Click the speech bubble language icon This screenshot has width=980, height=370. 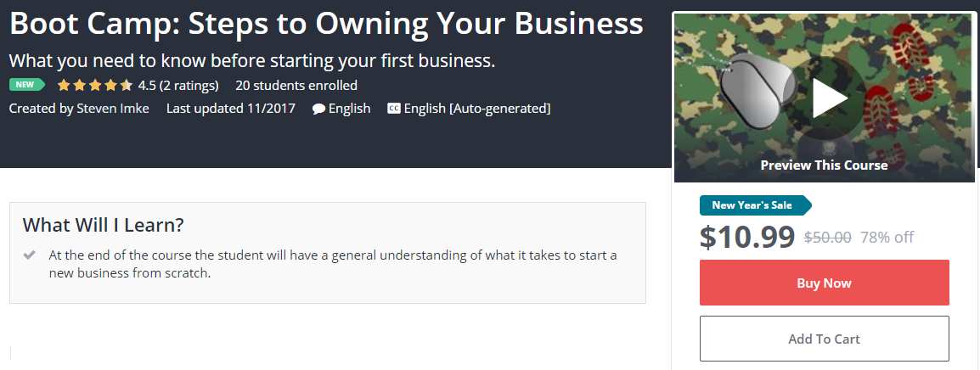click(318, 109)
